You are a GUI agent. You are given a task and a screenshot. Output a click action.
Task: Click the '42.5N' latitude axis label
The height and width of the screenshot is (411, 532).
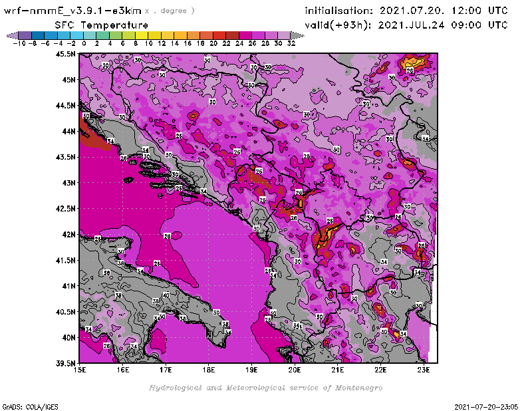[65, 209]
